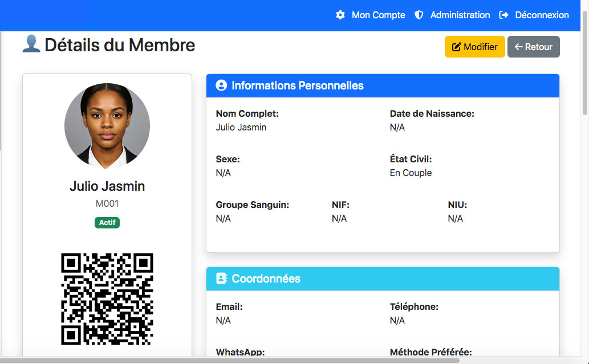Click the gear icon beside Mon Compte

(340, 15)
